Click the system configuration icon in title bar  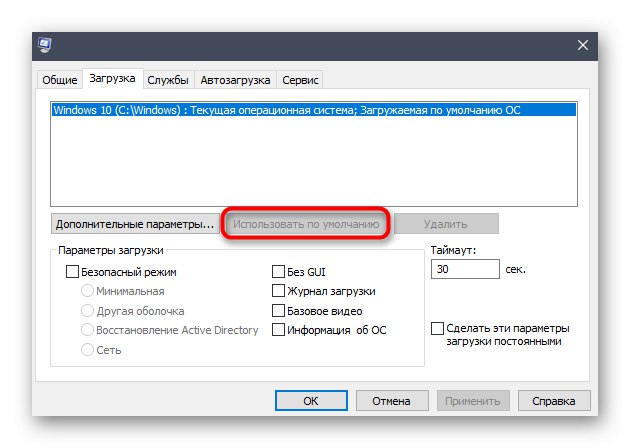tap(45, 45)
